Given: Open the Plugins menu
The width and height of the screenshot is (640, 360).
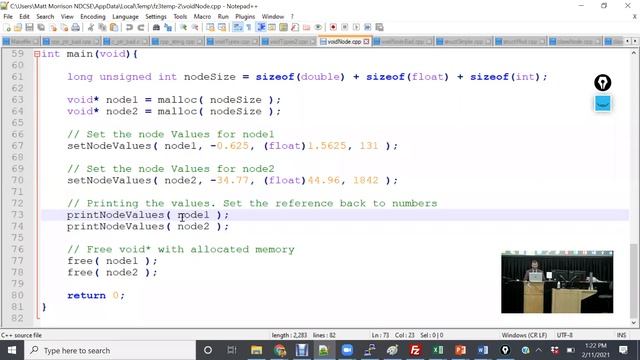Looking at the screenshot, I should (245, 17).
